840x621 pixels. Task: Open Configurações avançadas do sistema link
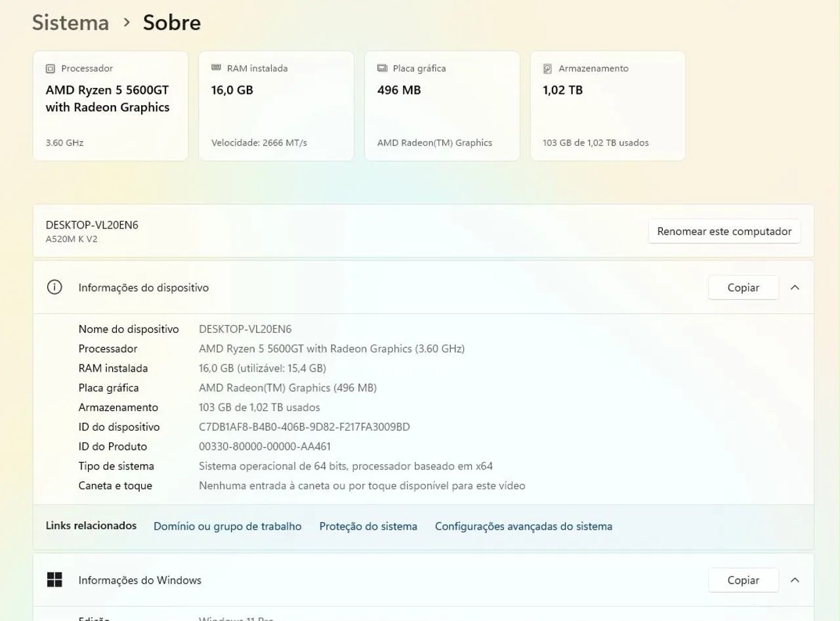tap(524, 526)
